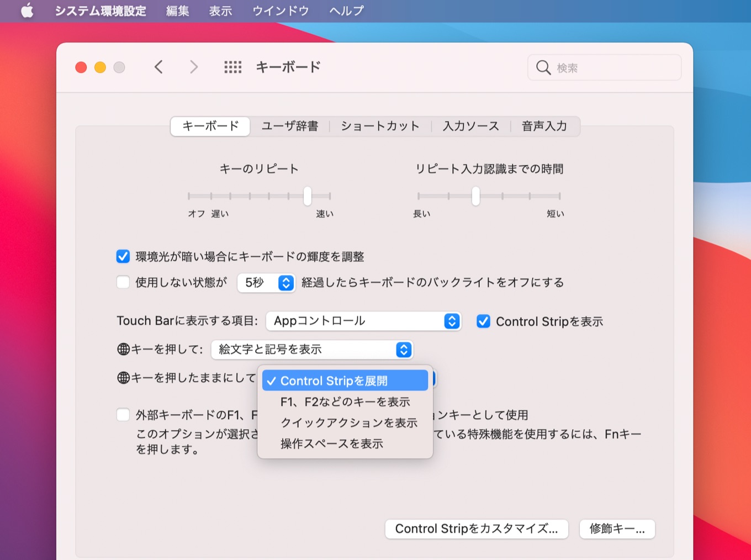Select Control Stripを展開 menu option
Image resolution: width=751 pixels, height=560 pixels.
(x=345, y=381)
